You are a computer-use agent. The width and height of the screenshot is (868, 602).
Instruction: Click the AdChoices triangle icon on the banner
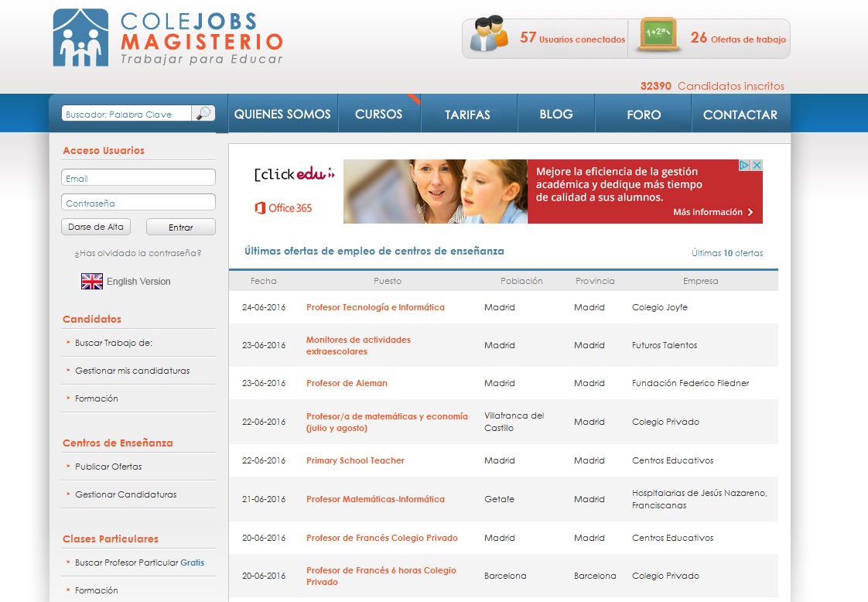tap(744, 166)
